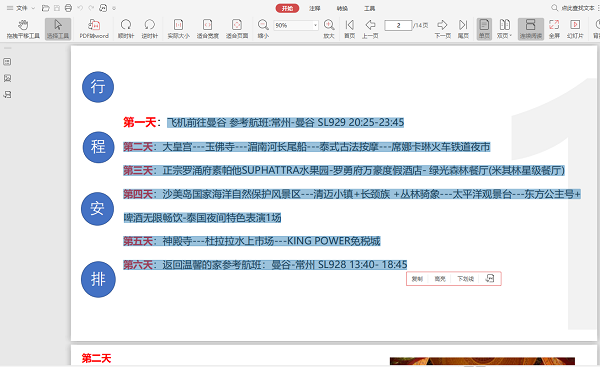600x367 pixels.
Task: Activate the selection tool (选择工具)
Action: tap(58, 29)
